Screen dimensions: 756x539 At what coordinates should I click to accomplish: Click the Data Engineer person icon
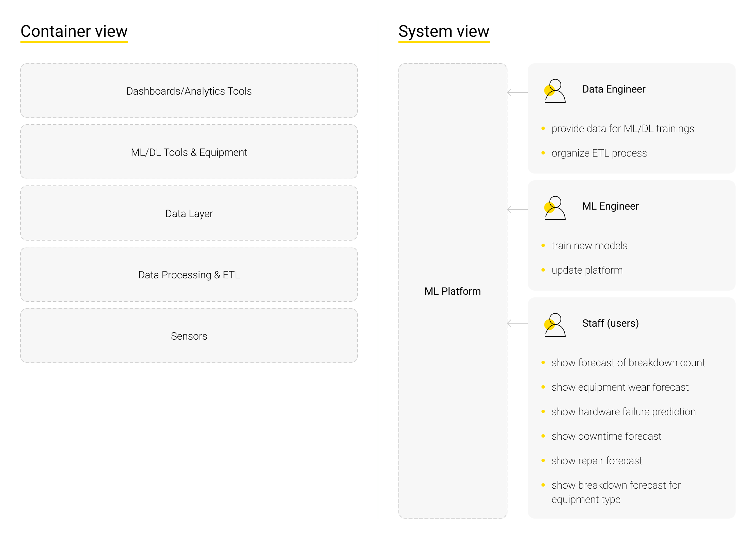[x=555, y=91]
